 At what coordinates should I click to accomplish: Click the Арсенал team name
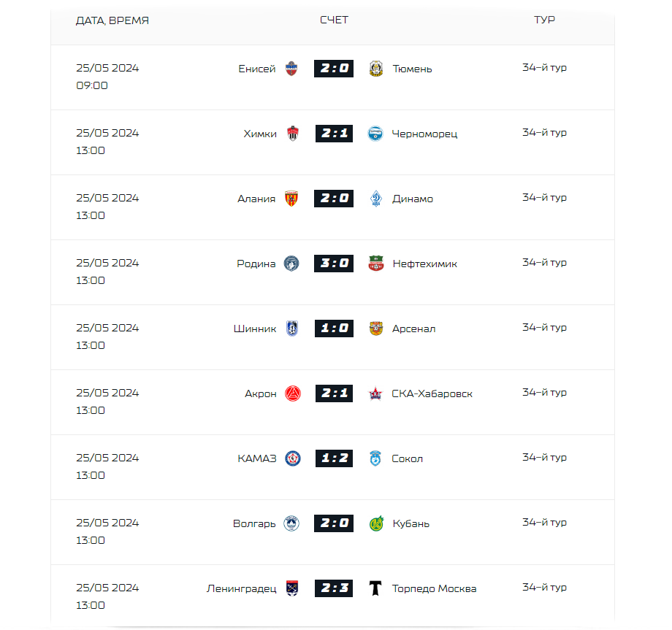[413, 329]
